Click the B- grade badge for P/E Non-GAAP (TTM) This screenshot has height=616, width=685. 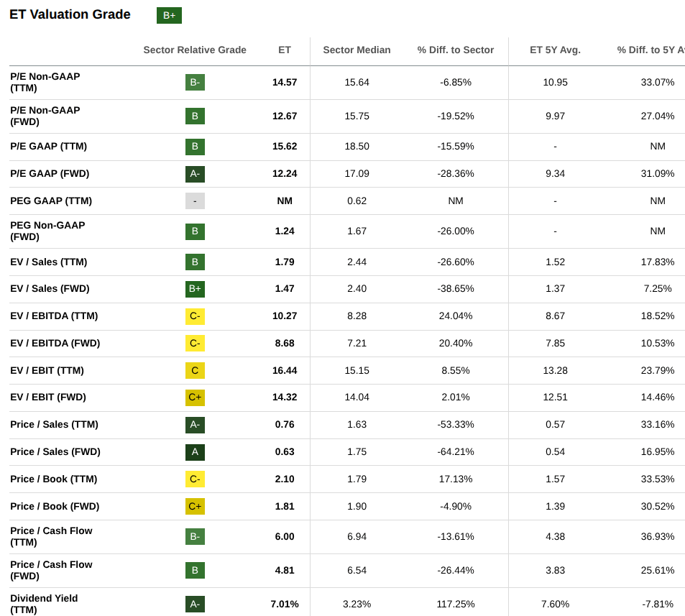[x=195, y=82]
